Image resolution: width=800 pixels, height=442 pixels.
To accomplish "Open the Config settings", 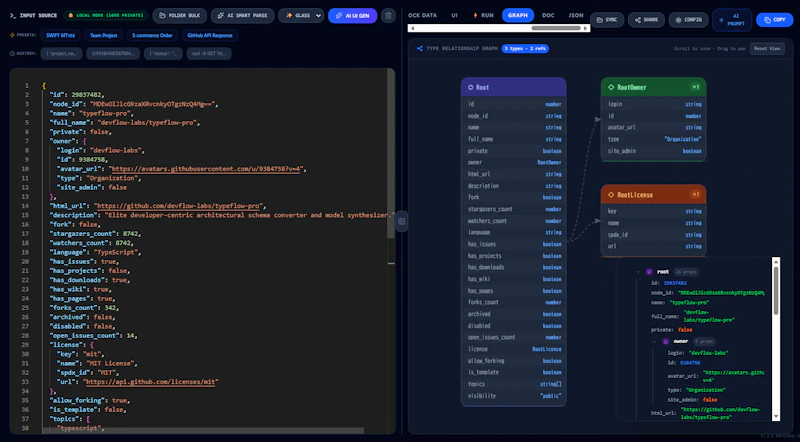I will 688,20.
